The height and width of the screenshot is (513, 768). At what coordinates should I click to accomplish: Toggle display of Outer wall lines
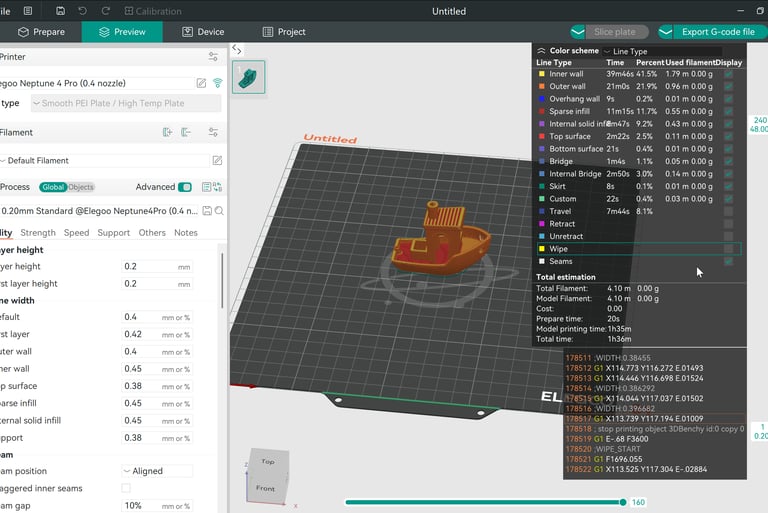pos(728,86)
